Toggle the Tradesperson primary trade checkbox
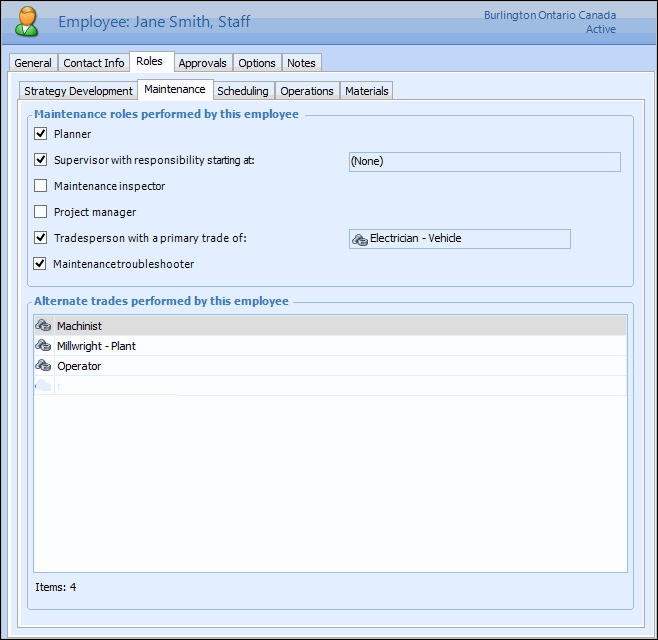This screenshot has height=640, width=658. pyautogui.click(x=40, y=238)
